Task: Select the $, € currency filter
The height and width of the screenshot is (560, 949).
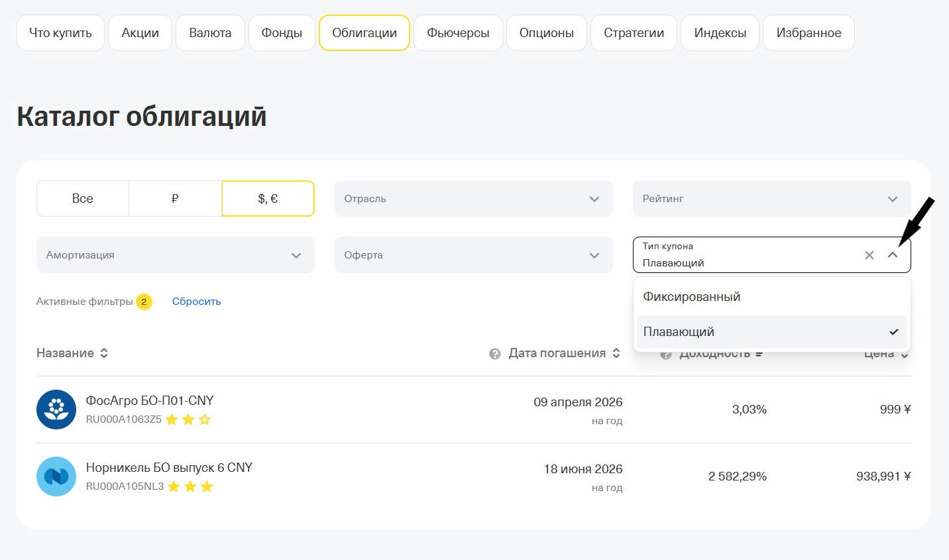Action: pyautogui.click(x=268, y=199)
